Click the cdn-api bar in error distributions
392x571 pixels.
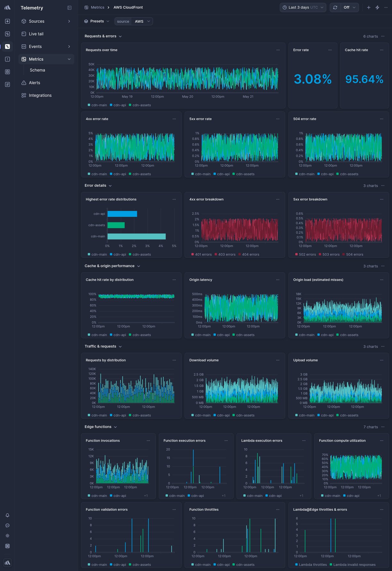(x=122, y=214)
